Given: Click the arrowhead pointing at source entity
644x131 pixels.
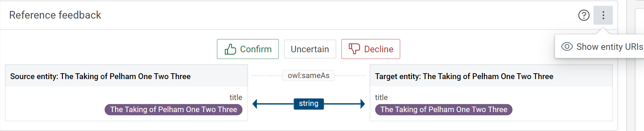Looking at the screenshot, I should [255, 104].
